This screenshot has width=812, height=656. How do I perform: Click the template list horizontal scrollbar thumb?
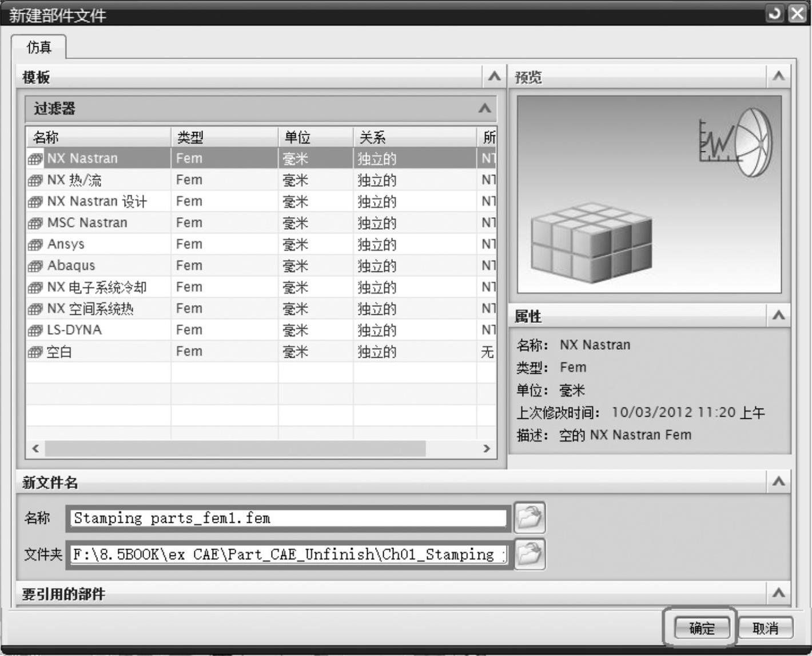click(x=236, y=449)
